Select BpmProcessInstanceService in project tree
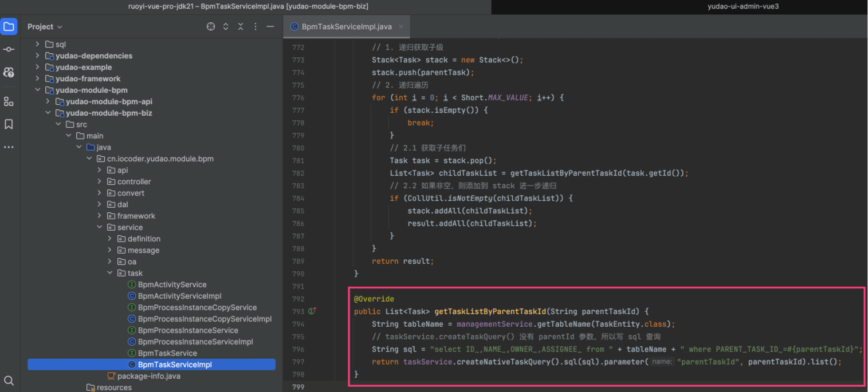868x392 pixels. click(x=188, y=330)
